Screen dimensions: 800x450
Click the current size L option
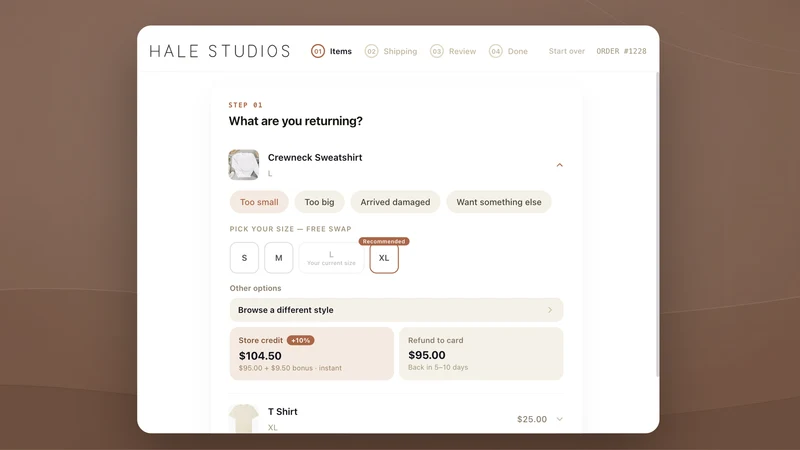[x=331, y=258]
